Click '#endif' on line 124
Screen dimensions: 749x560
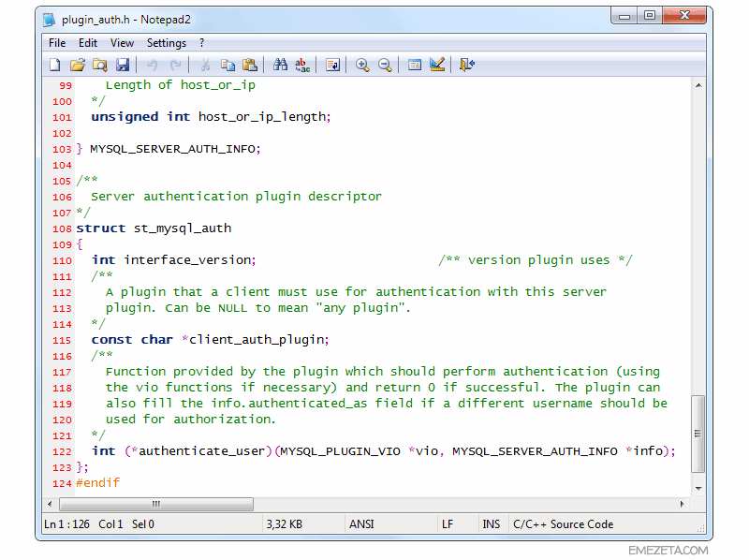pyautogui.click(x=98, y=482)
